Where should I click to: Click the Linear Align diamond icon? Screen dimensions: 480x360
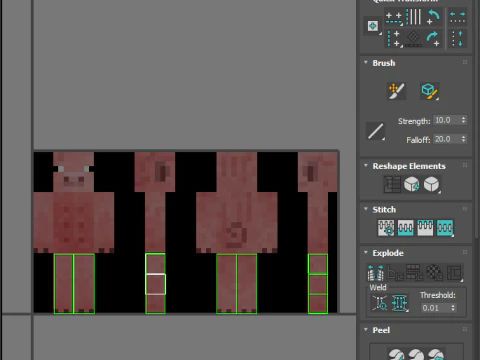tap(413, 39)
